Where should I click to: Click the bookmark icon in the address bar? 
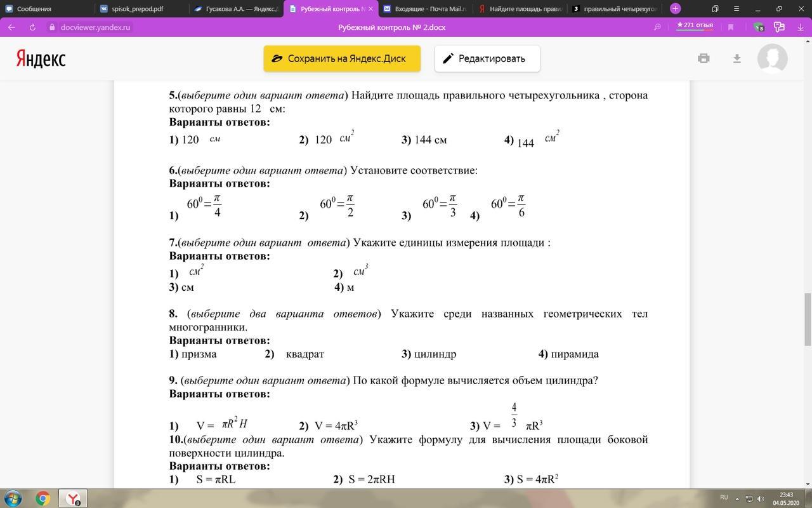tap(731, 27)
